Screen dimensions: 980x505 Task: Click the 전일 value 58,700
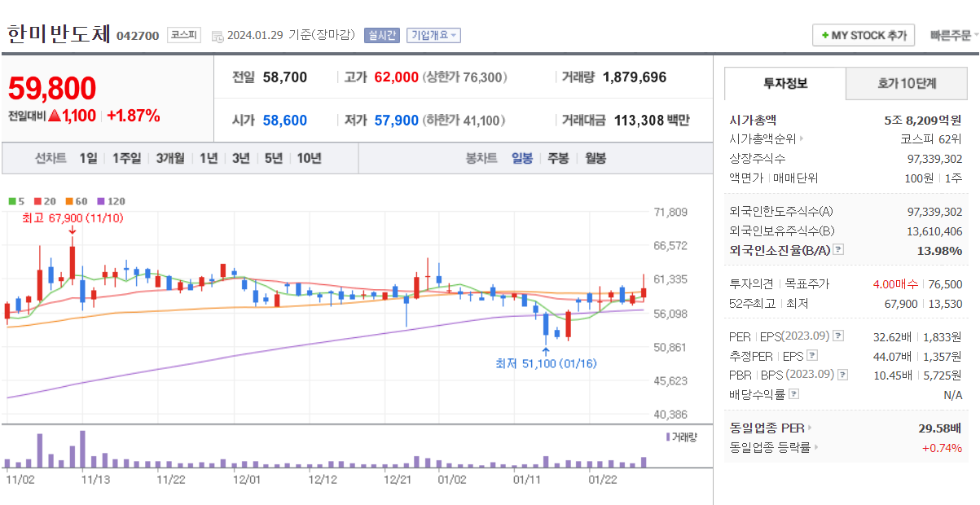pos(285,77)
